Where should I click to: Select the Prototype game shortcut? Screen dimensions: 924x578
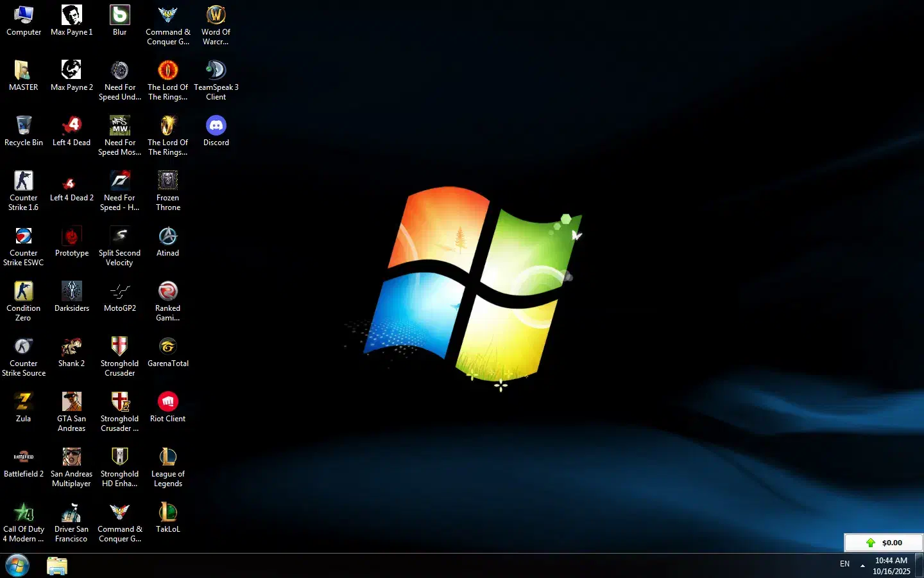point(71,236)
